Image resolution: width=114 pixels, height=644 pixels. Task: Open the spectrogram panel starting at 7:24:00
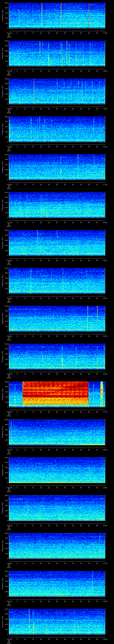pos(57,318)
